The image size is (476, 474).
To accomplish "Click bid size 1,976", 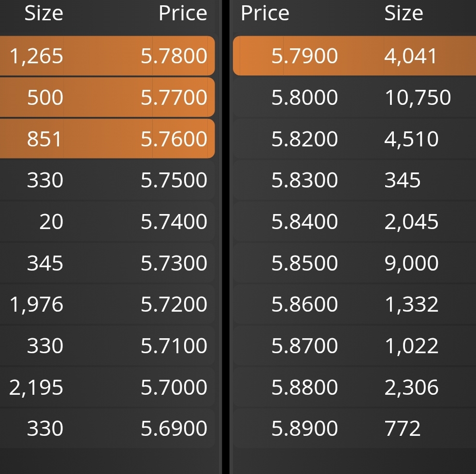I will tap(36, 304).
